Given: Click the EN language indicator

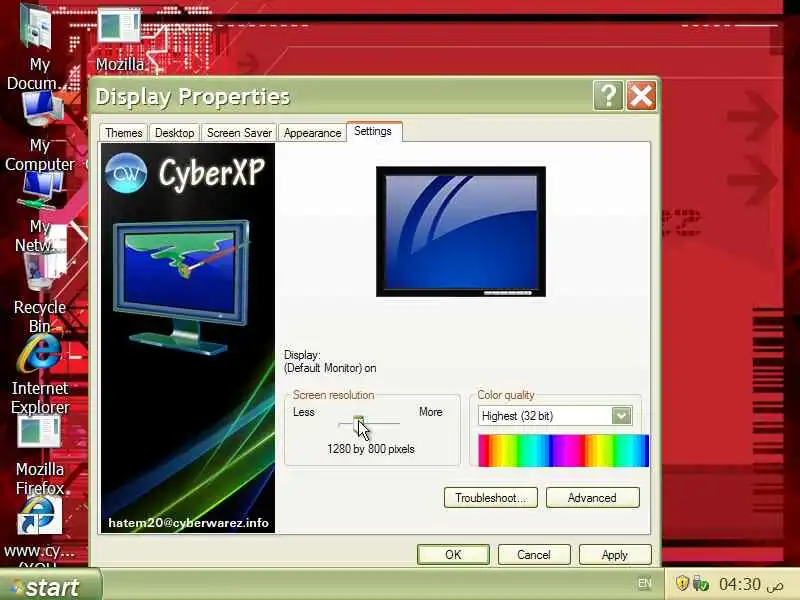Looking at the screenshot, I should (645, 583).
